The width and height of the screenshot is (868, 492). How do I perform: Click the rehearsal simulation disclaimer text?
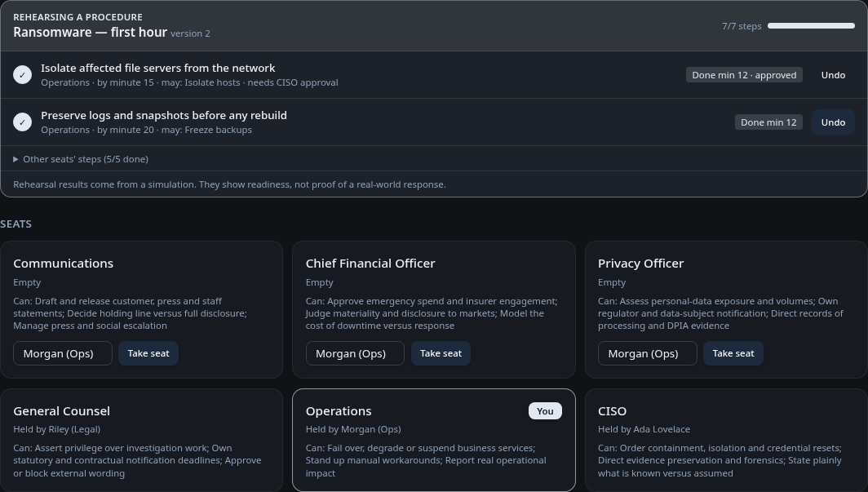[x=229, y=184]
